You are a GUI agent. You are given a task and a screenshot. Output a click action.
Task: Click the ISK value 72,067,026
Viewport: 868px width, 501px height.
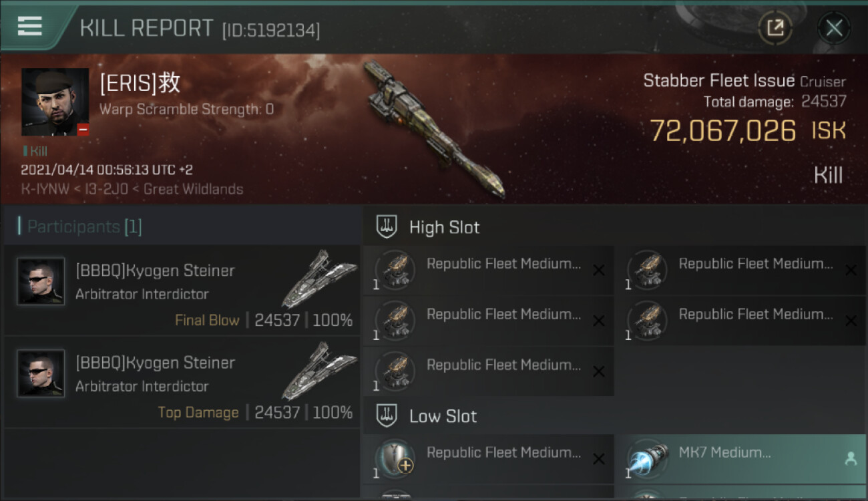point(723,131)
